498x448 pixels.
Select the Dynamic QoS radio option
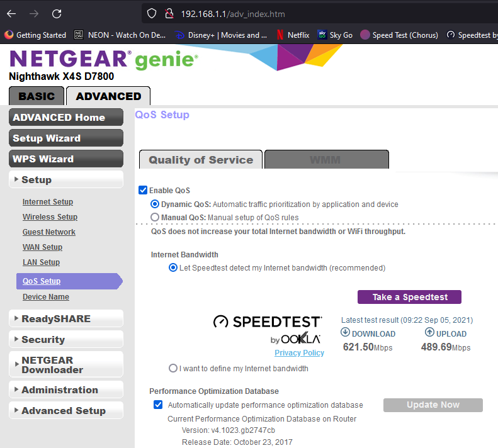tap(155, 204)
